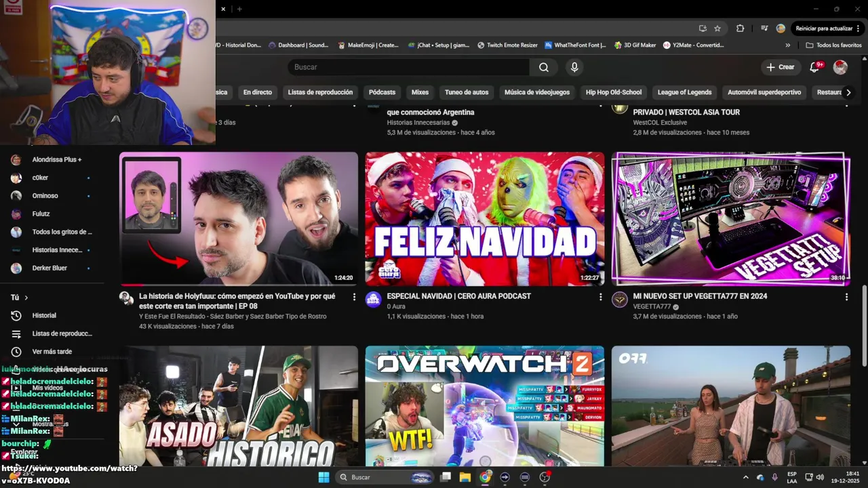Open the Chrome profile avatar

point(781,28)
